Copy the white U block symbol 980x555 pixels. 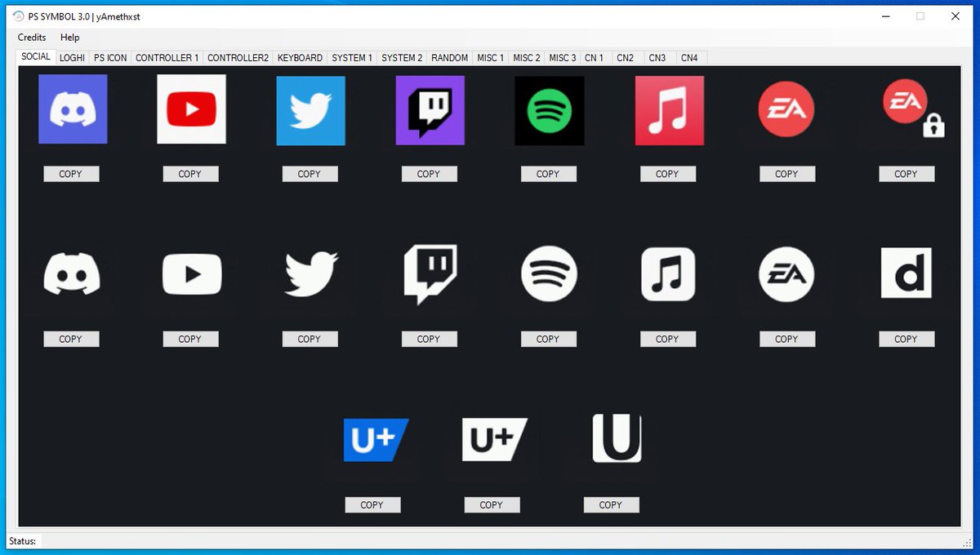[611, 505]
